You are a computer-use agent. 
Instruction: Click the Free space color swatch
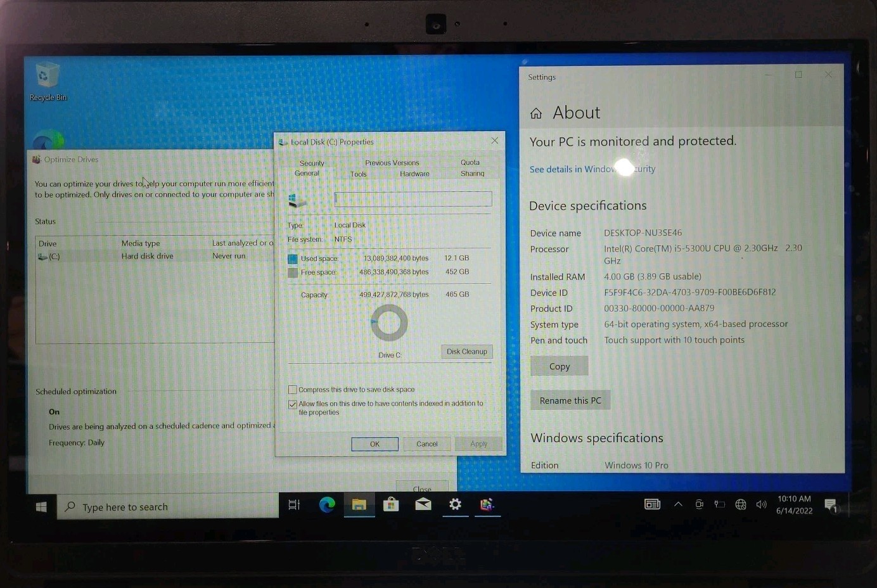click(292, 272)
